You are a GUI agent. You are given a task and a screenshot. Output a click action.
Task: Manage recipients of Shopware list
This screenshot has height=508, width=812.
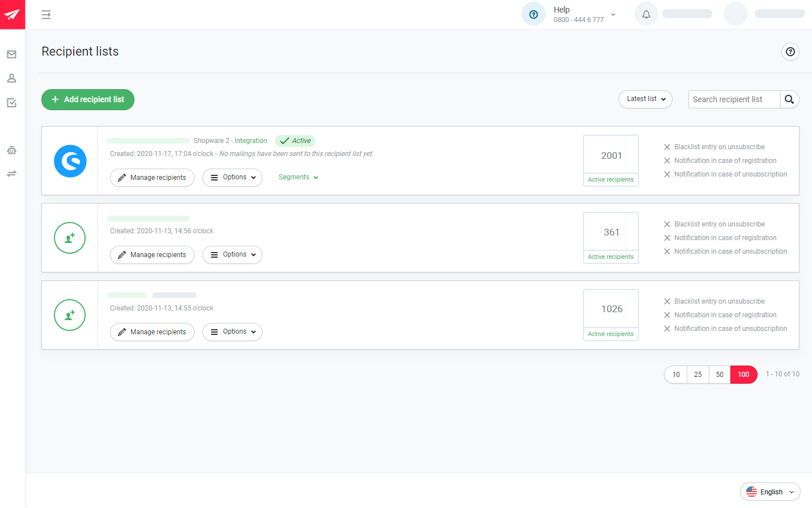(x=152, y=178)
